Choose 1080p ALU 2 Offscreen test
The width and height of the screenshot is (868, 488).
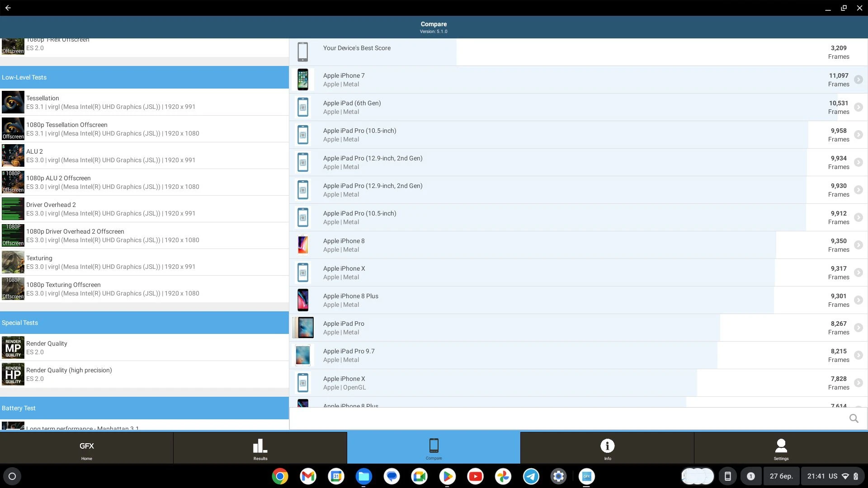(x=145, y=182)
